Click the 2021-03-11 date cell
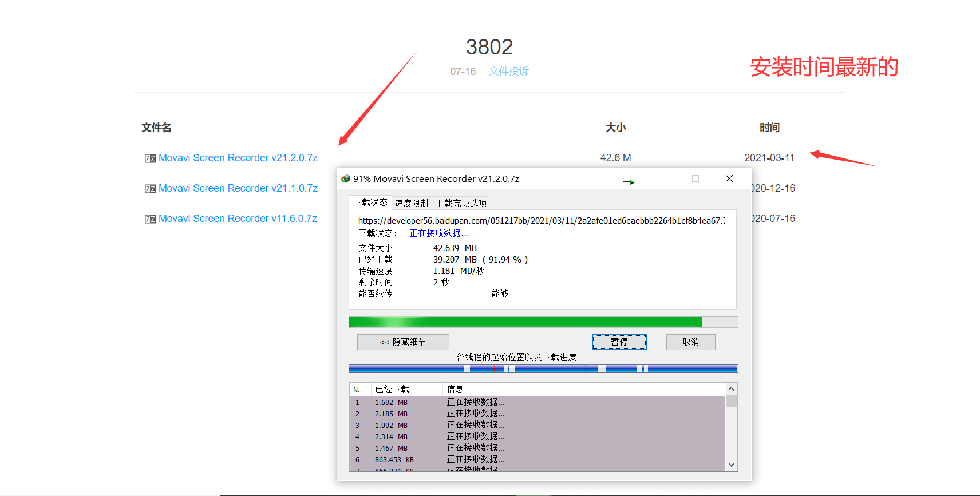980x496 pixels. (x=769, y=158)
